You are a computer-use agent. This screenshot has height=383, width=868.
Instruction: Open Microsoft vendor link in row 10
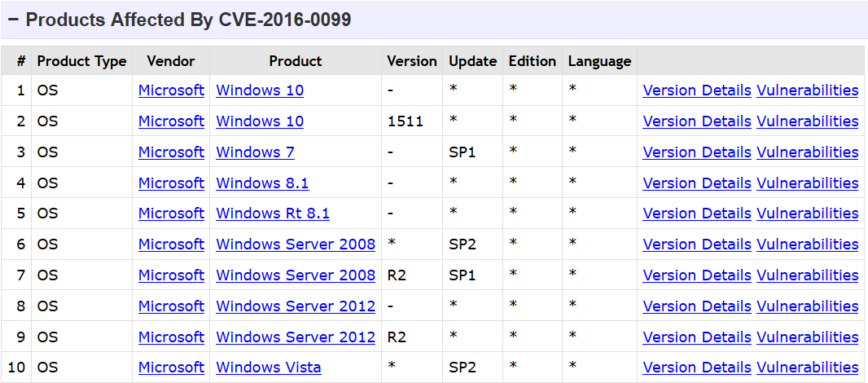click(171, 368)
